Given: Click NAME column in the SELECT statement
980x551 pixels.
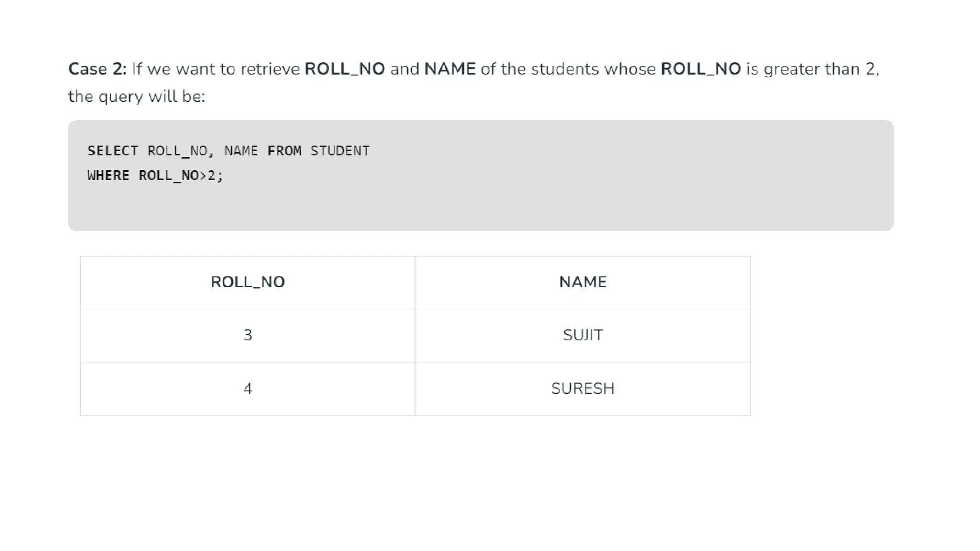Looking at the screenshot, I should pyautogui.click(x=241, y=151).
